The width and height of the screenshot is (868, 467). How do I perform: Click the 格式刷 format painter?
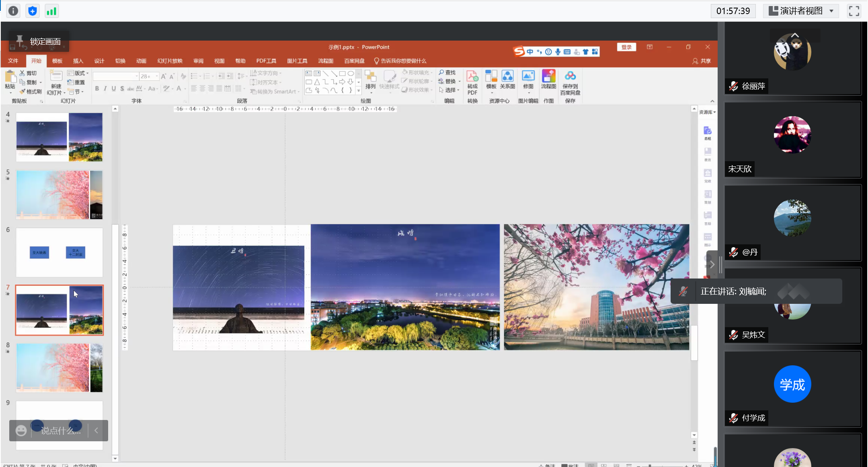pos(31,92)
